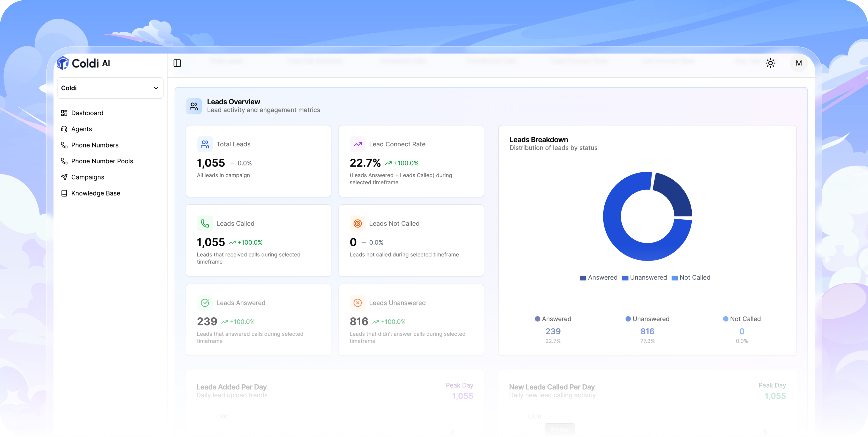Expand the workspace selector chevron

(155, 88)
